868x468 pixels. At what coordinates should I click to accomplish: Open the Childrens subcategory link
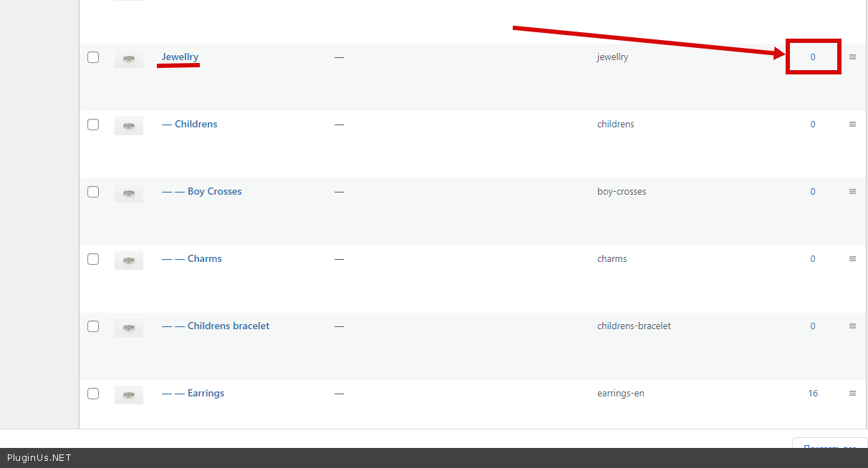(x=196, y=125)
